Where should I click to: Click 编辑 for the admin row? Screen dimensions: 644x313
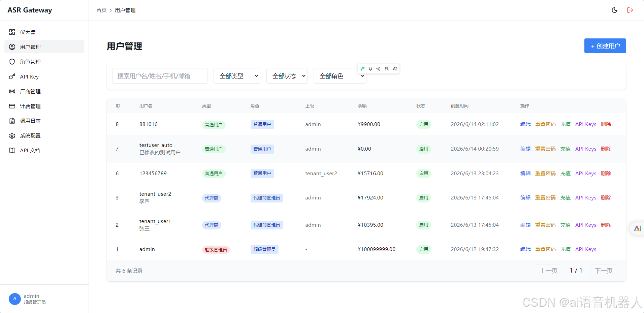[525, 249]
